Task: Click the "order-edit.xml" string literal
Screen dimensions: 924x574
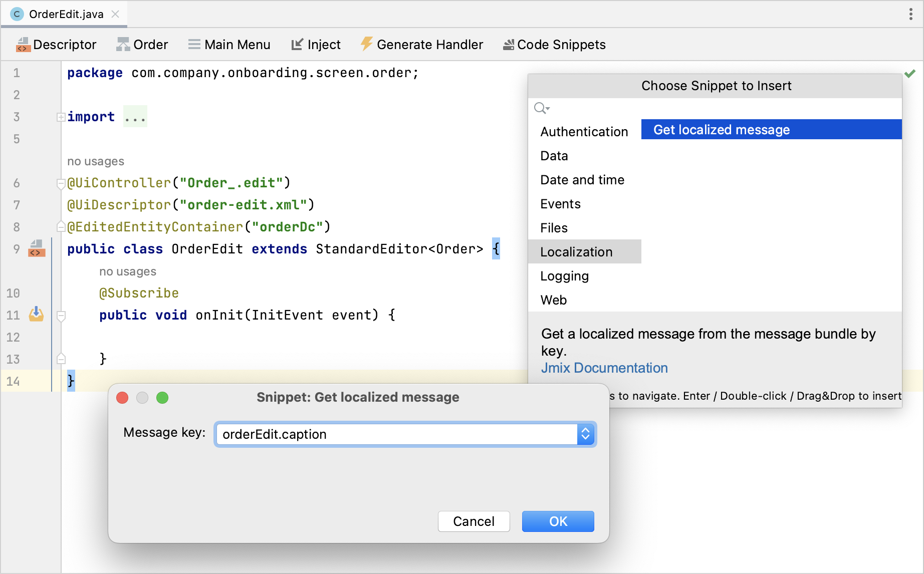Action: [243, 205]
